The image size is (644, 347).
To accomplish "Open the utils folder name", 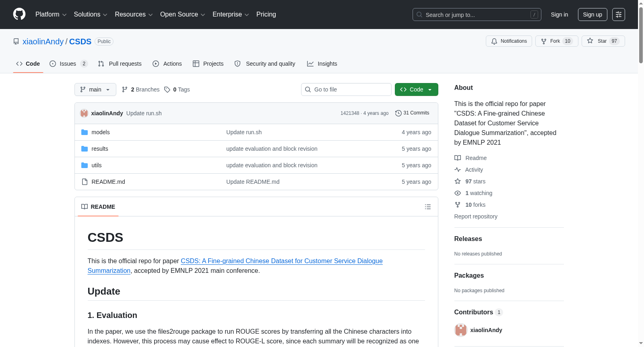I will pyautogui.click(x=97, y=165).
